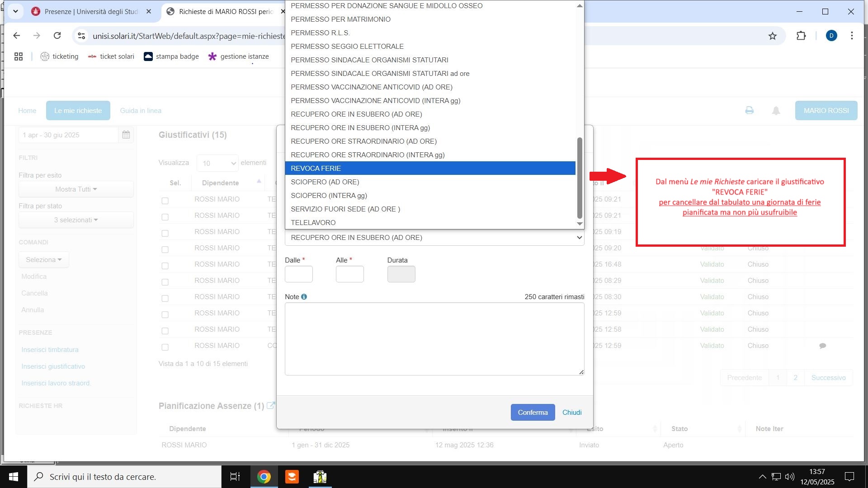The height and width of the screenshot is (488, 868).
Task: Bookmark this page with the star icon
Action: click(773, 36)
